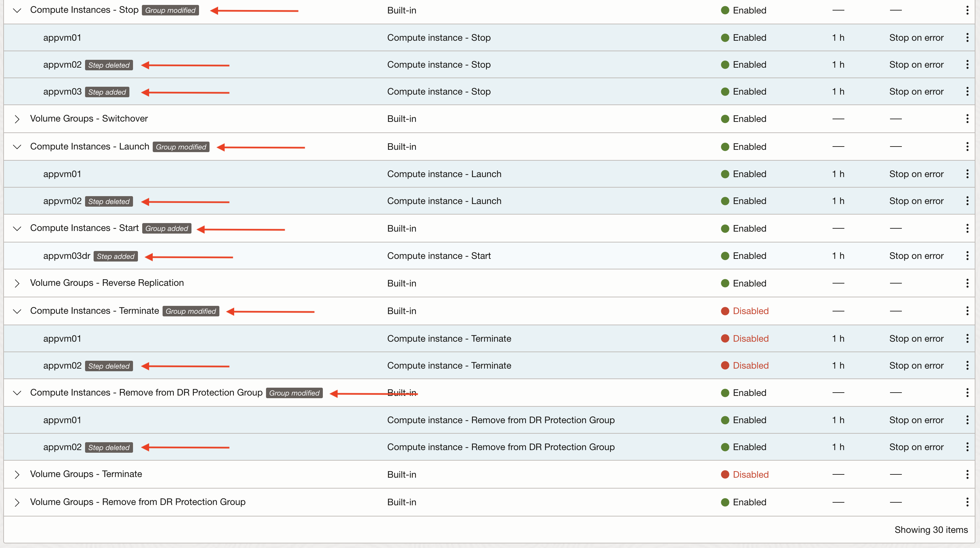This screenshot has height=548, width=980.
Task: Collapse the Compute Instances - Launch group
Action: (x=17, y=147)
